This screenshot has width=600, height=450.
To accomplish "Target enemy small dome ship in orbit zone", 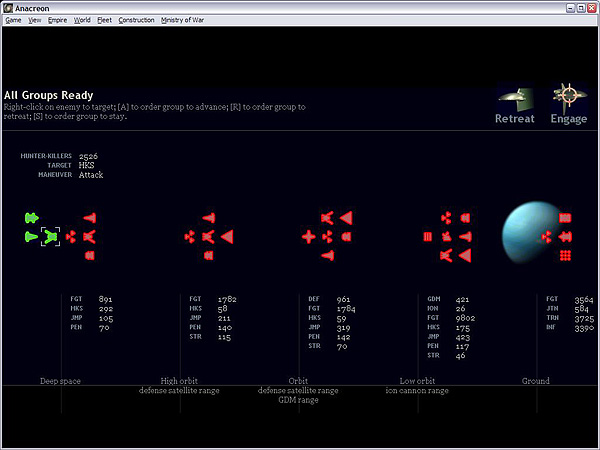I will [x=346, y=237].
